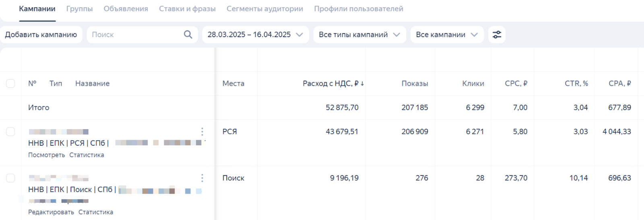The image size is (644, 220).
Task: Open the filter settings sliders icon
Action: coord(497,35)
